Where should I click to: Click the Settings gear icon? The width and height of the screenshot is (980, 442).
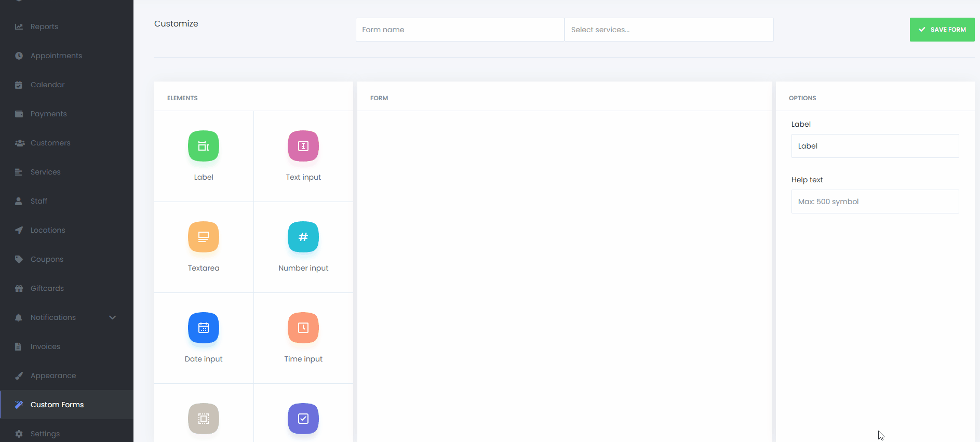click(19, 434)
